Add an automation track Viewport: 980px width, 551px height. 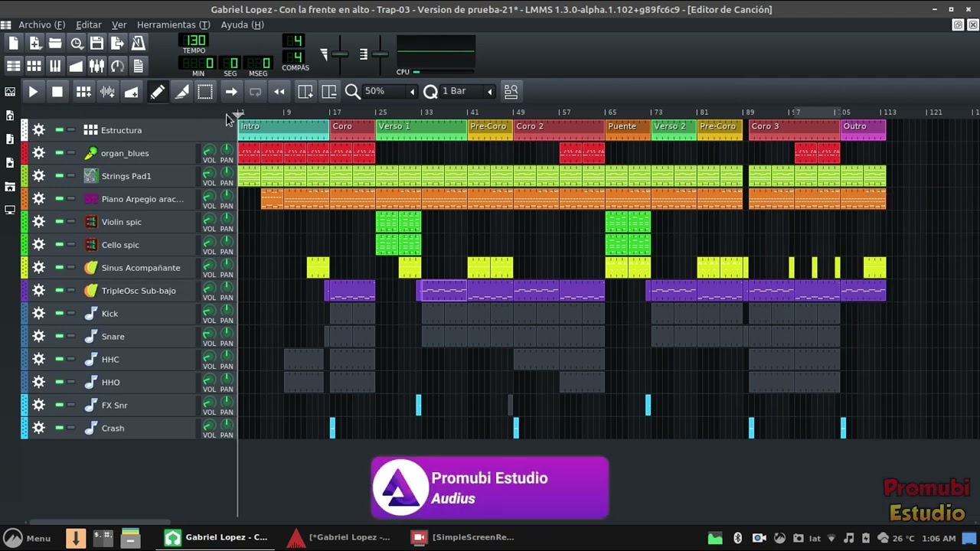[x=131, y=92]
